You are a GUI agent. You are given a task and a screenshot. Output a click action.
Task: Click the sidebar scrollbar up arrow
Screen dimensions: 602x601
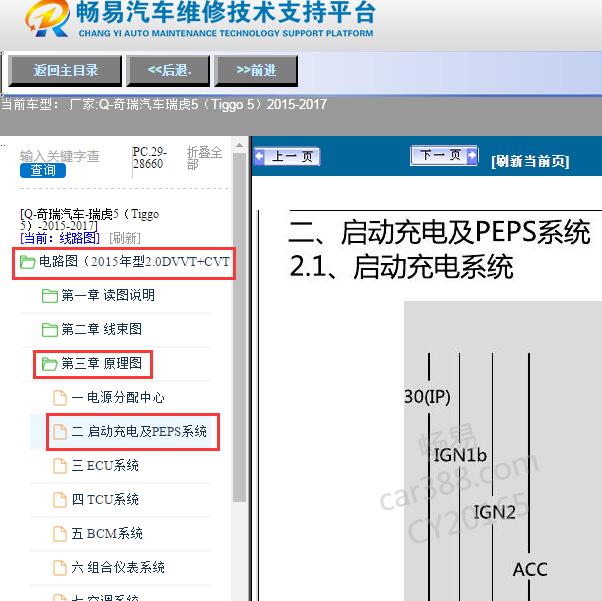coord(240,146)
